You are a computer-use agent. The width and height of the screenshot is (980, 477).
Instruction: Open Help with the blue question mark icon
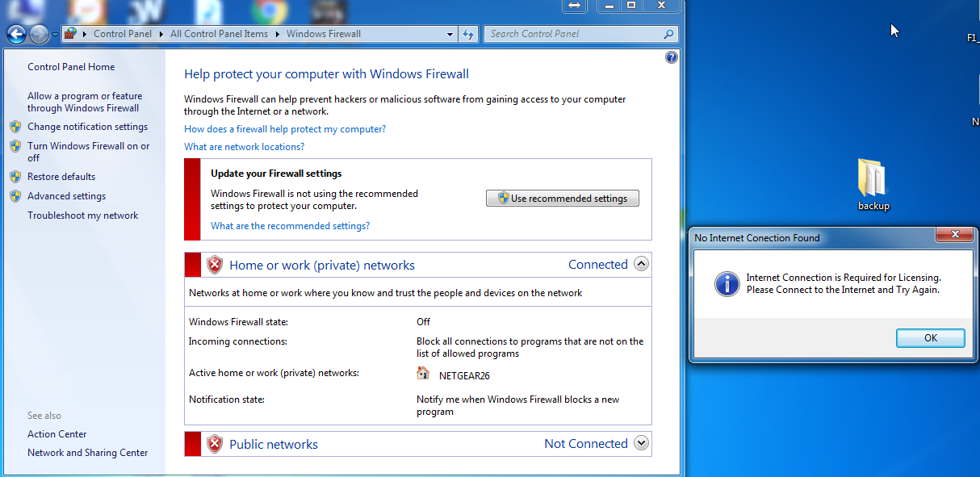coord(672,58)
